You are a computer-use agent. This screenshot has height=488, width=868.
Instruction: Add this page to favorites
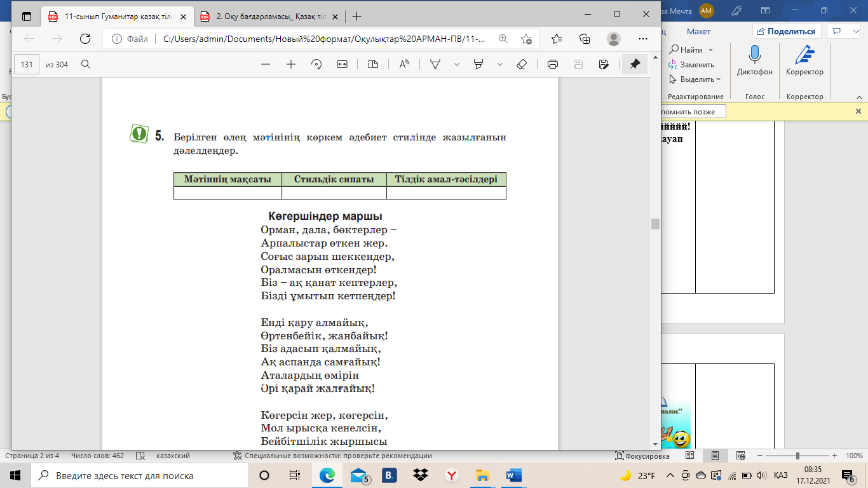click(526, 39)
